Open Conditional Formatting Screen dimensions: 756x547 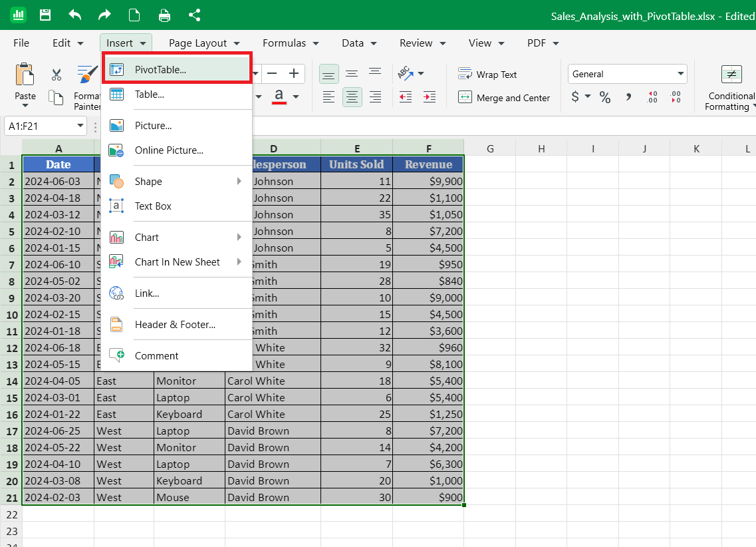click(731, 89)
